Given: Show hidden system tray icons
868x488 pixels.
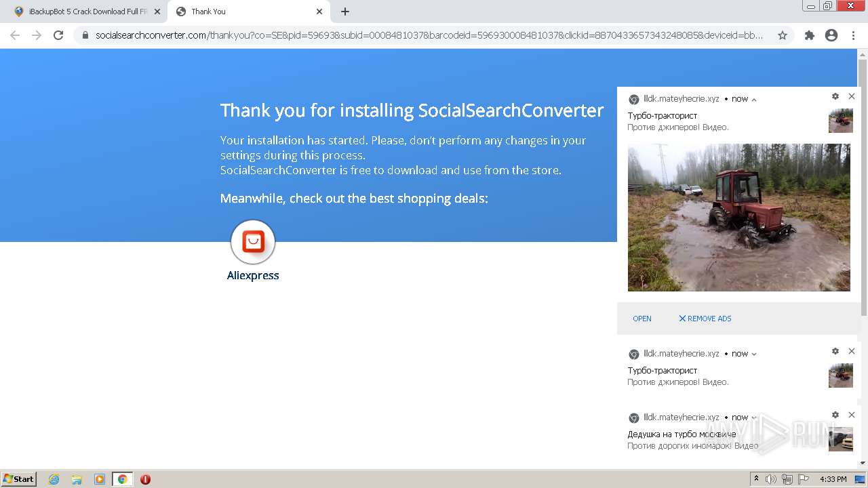Looking at the screenshot, I should pyautogui.click(x=757, y=479).
